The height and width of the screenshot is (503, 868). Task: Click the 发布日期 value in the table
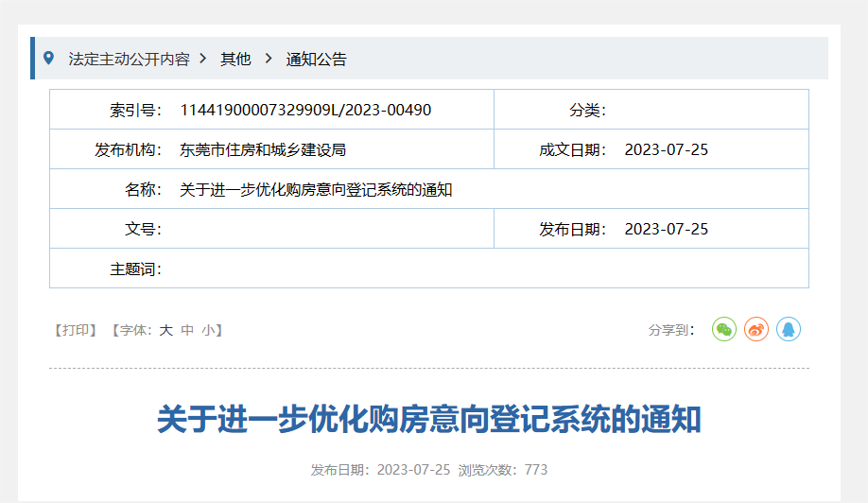point(667,229)
